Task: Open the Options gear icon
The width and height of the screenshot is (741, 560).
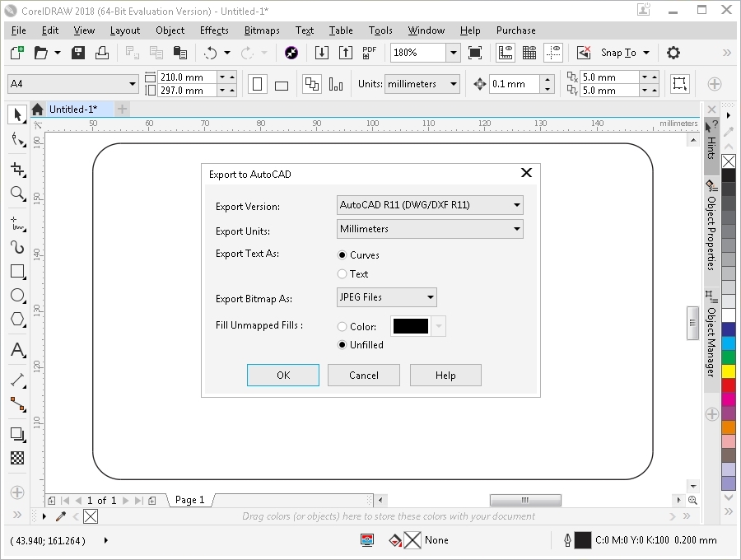Action: 673,53
